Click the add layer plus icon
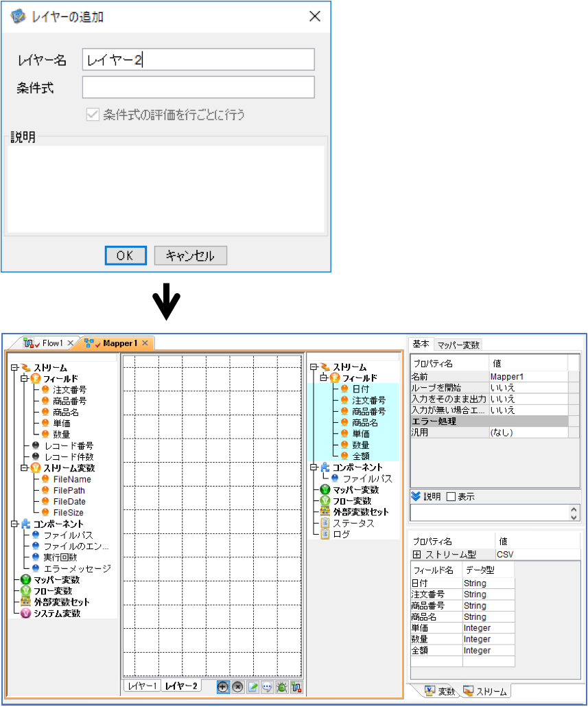Image resolution: width=588 pixels, height=707 pixels. pos(223,686)
